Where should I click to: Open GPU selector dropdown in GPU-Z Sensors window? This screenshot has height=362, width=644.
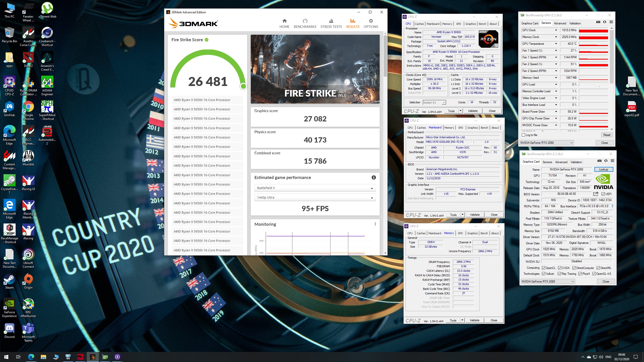pos(546,143)
